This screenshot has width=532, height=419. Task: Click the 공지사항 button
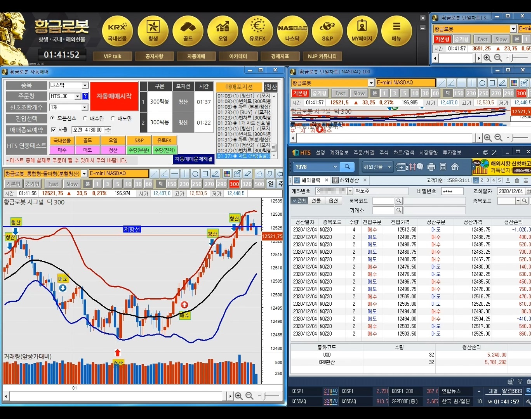154,56
